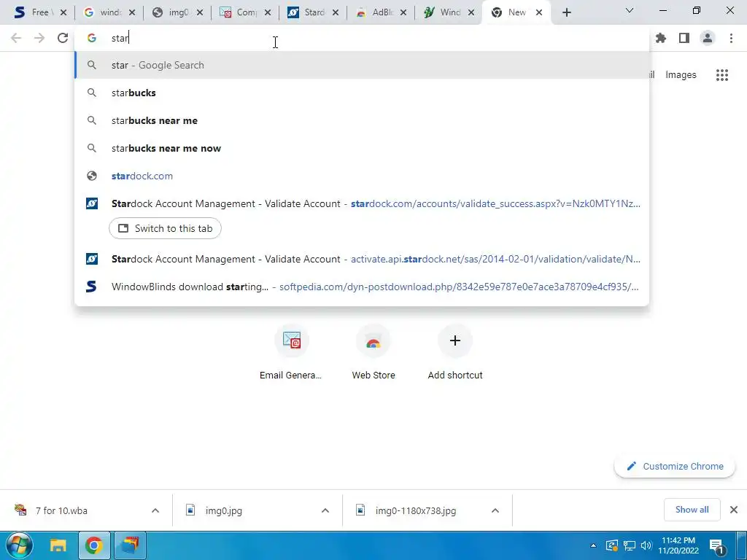Click the 'Switch to this tab' button
This screenshot has height=560, width=747.
tap(165, 228)
